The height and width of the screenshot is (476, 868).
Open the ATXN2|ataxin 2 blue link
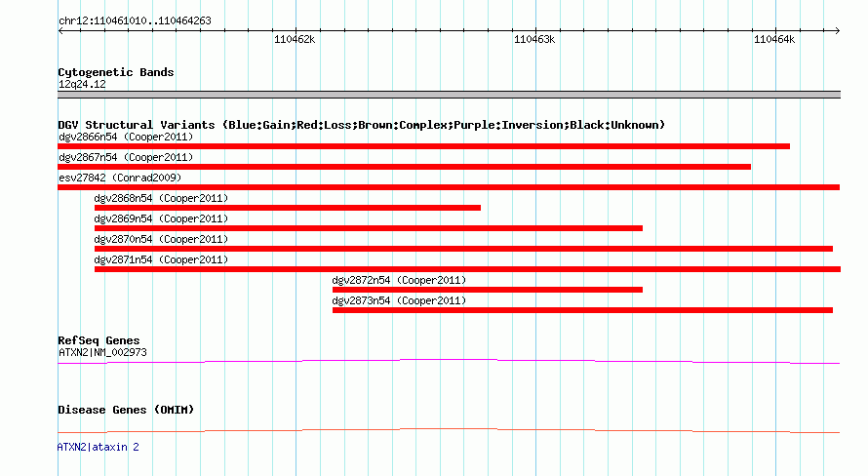[98, 447]
